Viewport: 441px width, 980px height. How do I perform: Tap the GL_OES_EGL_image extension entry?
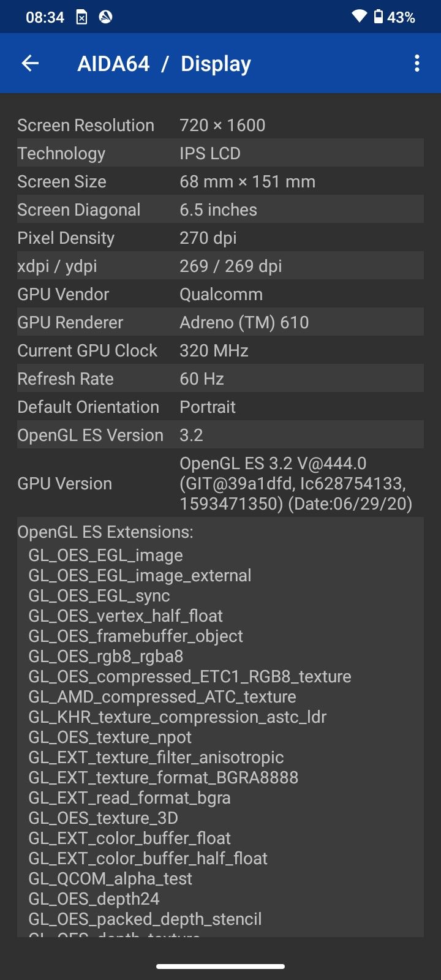(105, 555)
